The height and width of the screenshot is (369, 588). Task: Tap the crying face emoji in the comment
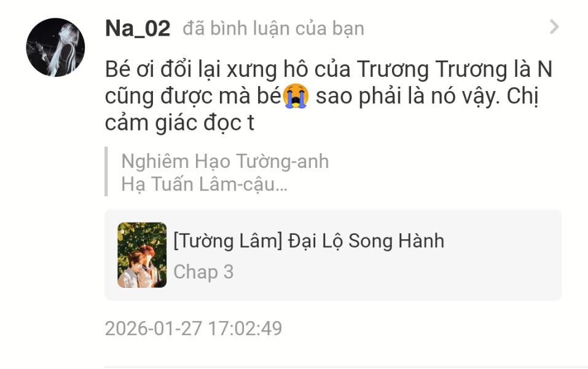(x=296, y=96)
